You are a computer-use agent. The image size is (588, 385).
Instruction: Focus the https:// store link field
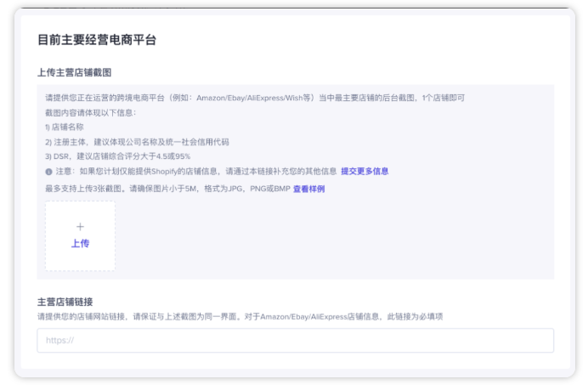tap(295, 340)
